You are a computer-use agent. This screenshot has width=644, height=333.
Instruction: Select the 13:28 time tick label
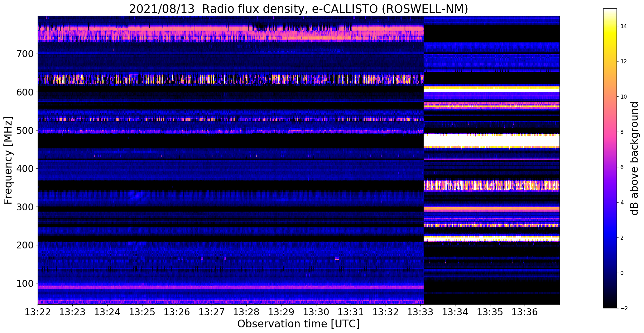pyautogui.click(x=246, y=312)
